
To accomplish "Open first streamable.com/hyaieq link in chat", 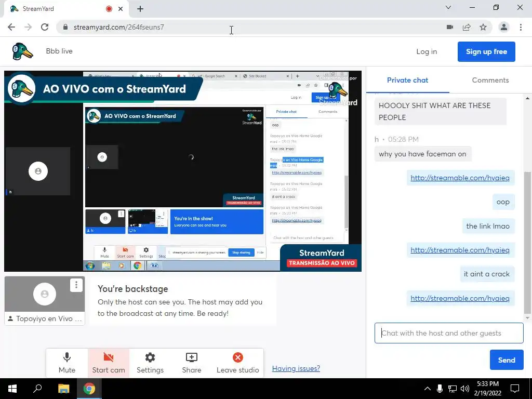I will pyautogui.click(x=460, y=178).
